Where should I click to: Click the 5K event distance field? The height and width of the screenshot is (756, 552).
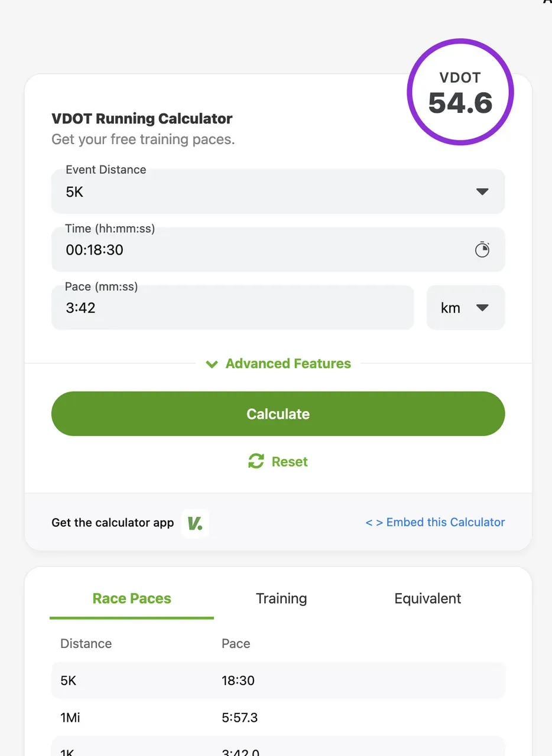coord(260,192)
